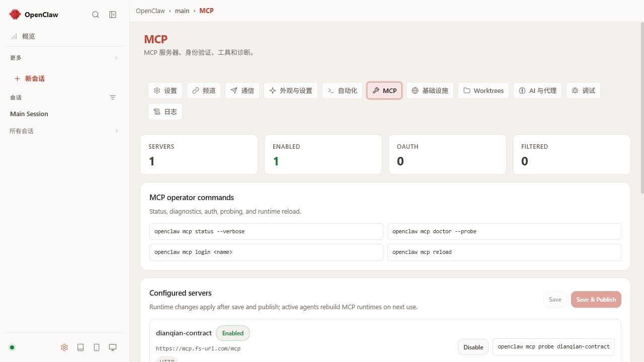The height and width of the screenshot is (362, 644).
Task: Click the SERVERS stat card
Action: click(199, 154)
